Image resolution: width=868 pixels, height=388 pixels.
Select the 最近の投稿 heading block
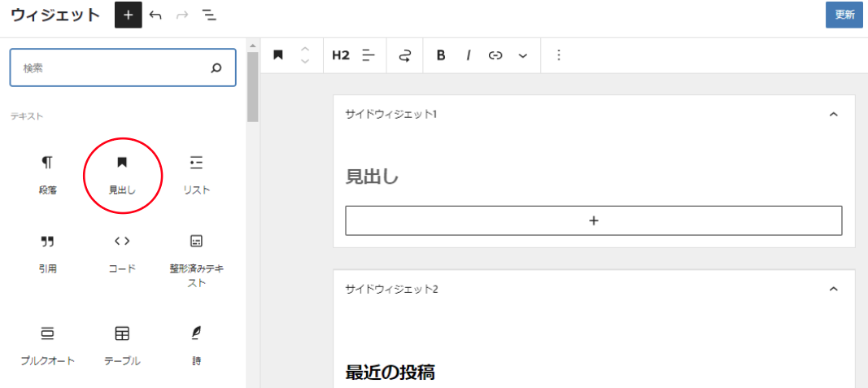click(x=390, y=373)
